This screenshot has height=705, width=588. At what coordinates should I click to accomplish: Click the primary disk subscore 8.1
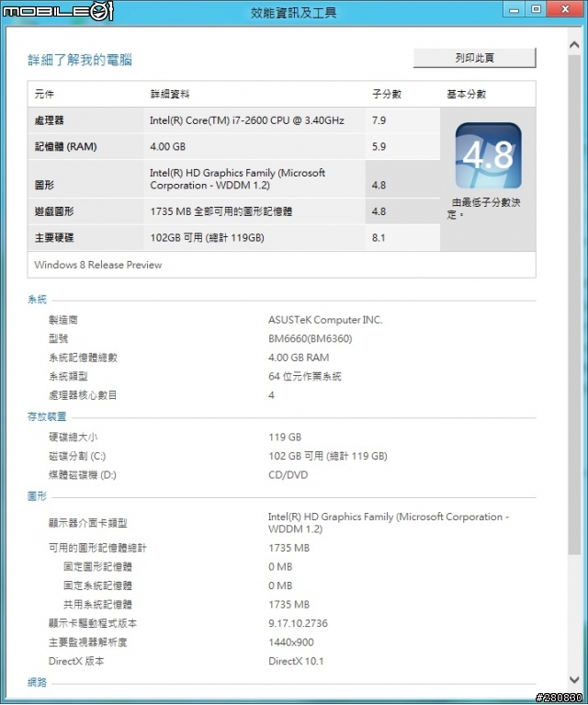(379, 237)
